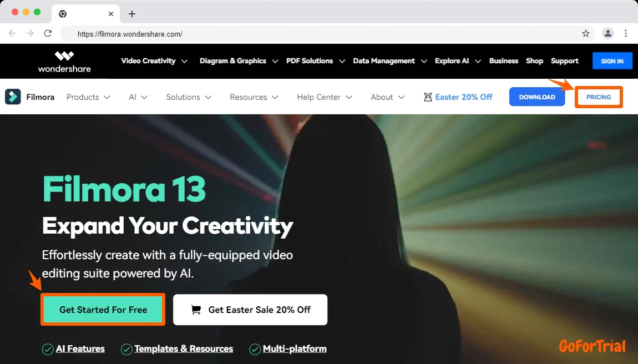
Task: Go forward in browser history
Action: [30, 33]
